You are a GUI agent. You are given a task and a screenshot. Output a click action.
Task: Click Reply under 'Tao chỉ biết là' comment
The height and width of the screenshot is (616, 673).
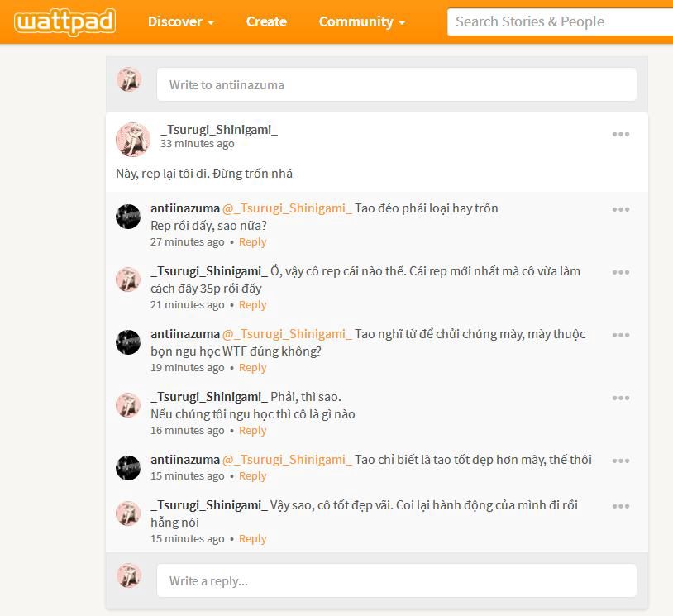(x=252, y=476)
